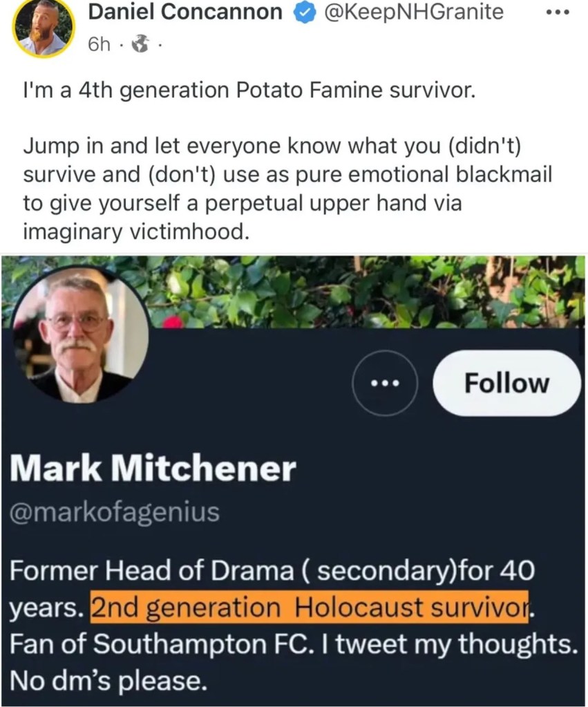Click the Mark Mitchener display name
The height and width of the screenshot is (707, 588).
click(153, 471)
